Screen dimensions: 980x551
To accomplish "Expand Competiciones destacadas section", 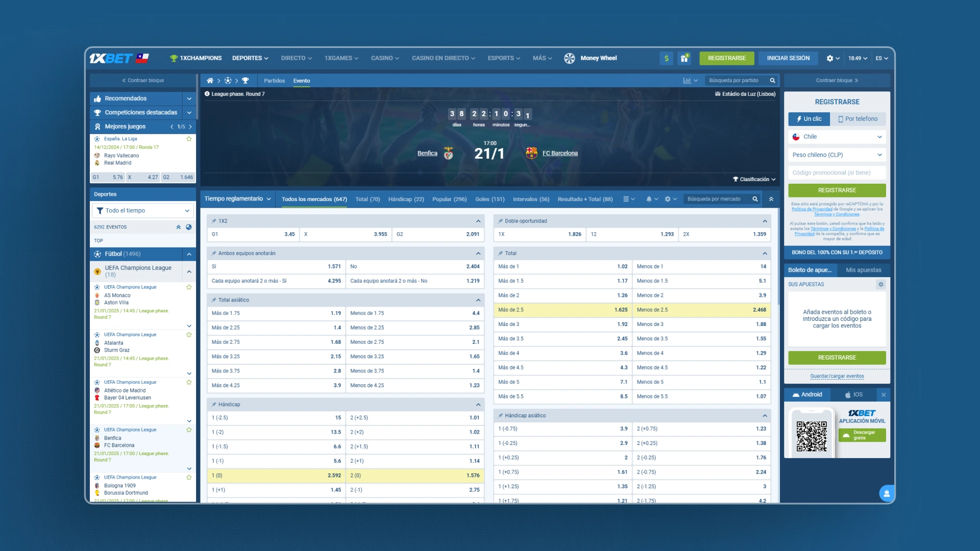I will tap(189, 112).
